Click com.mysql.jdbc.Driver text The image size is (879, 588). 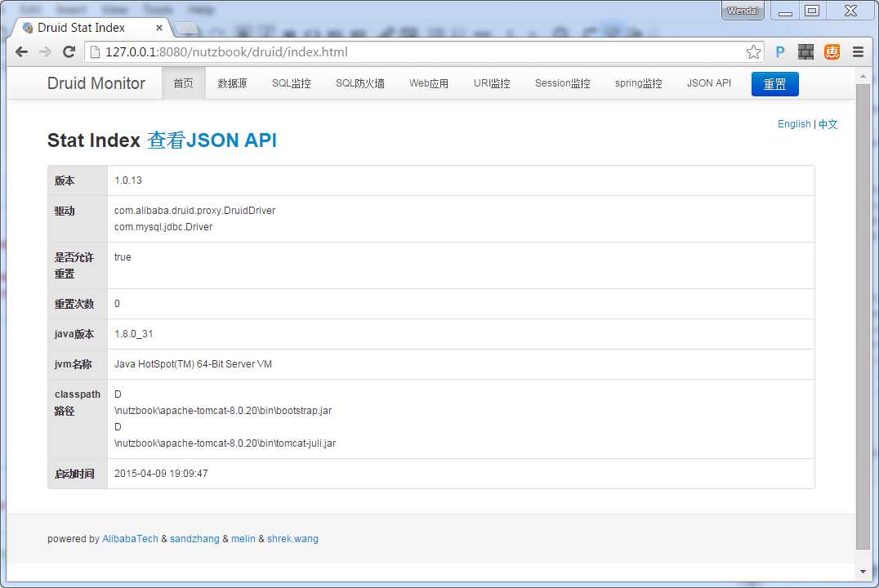tap(163, 227)
